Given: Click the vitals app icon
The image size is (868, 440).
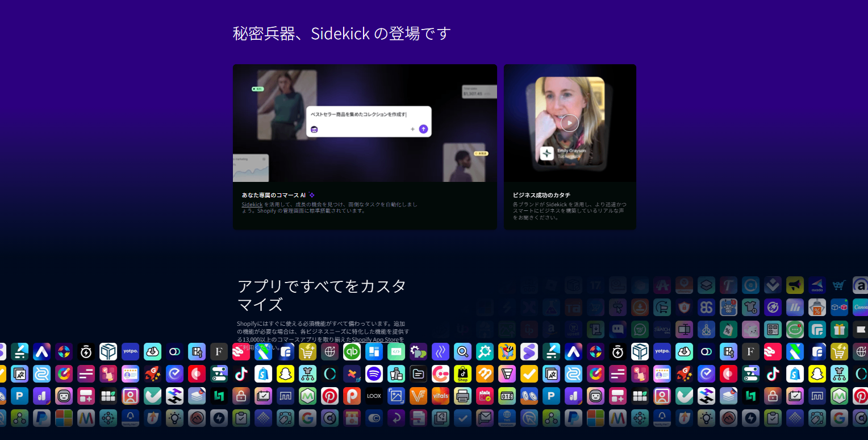Looking at the screenshot, I should tap(441, 396).
